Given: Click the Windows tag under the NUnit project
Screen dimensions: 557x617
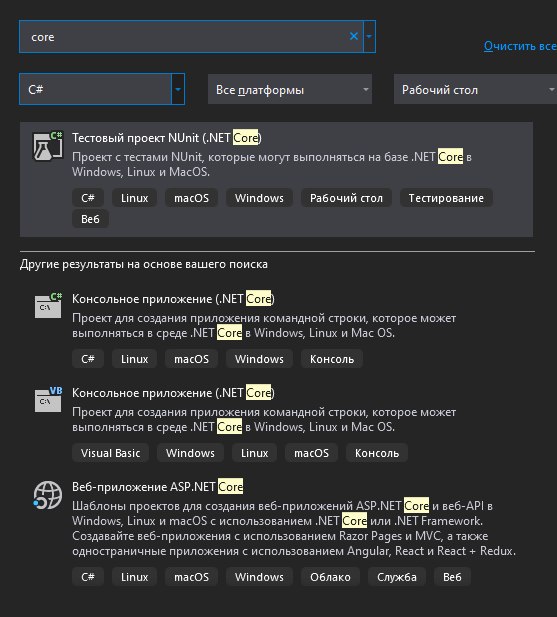Looking at the screenshot, I should point(259,198).
